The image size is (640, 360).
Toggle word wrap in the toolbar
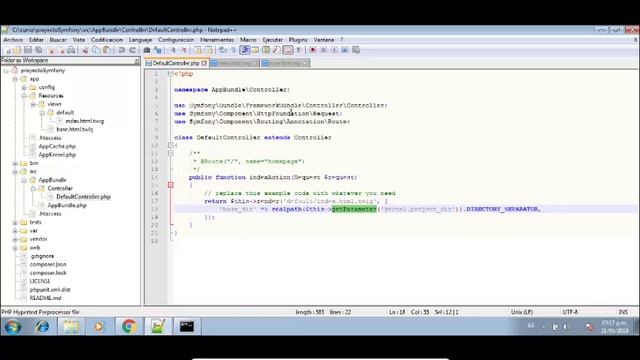223,50
